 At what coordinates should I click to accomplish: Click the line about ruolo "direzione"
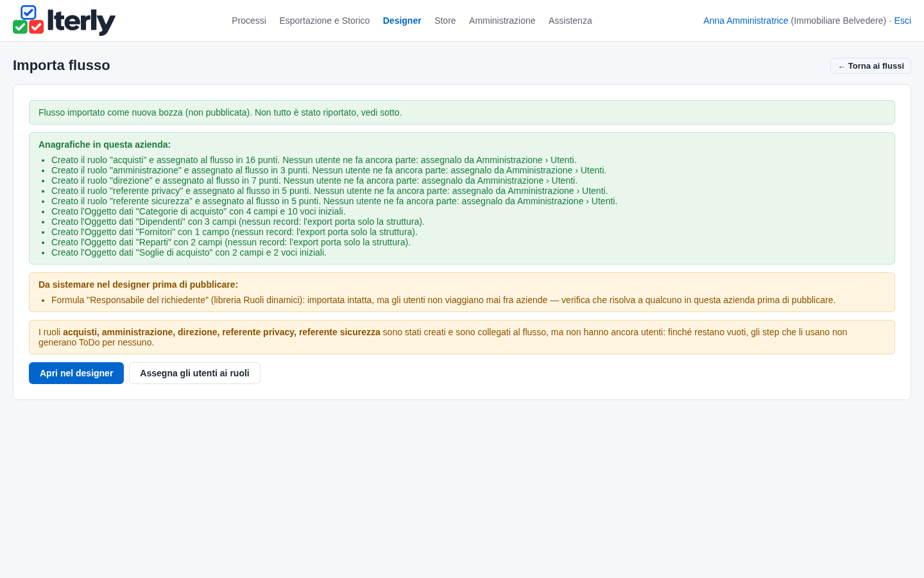pyautogui.click(x=314, y=180)
